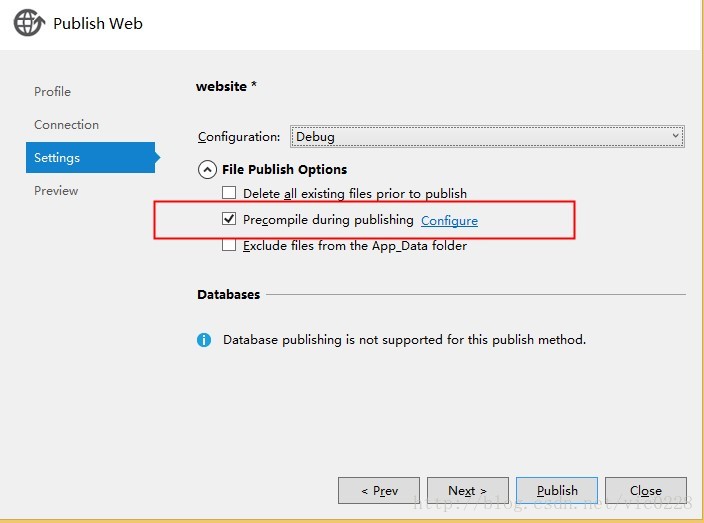The height and width of the screenshot is (523, 704).
Task: Open the Configure precompile link
Action: [449, 220]
